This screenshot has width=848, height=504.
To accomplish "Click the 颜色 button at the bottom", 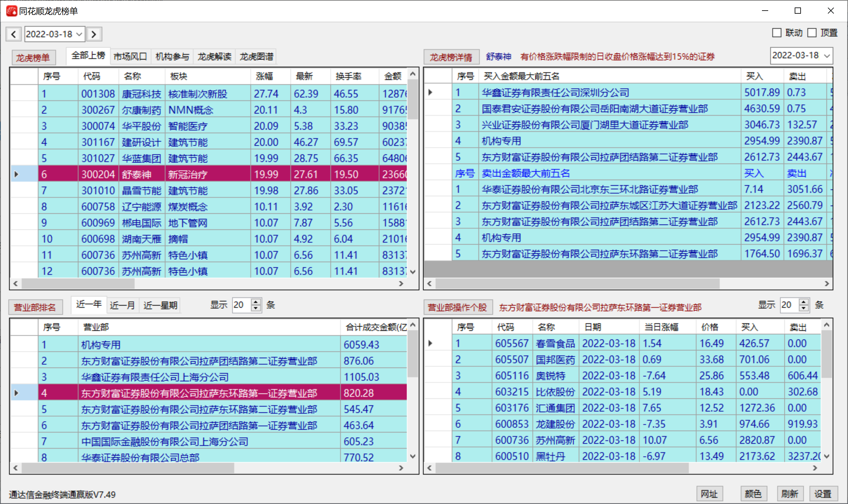I will pyautogui.click(x=753, y=493).
